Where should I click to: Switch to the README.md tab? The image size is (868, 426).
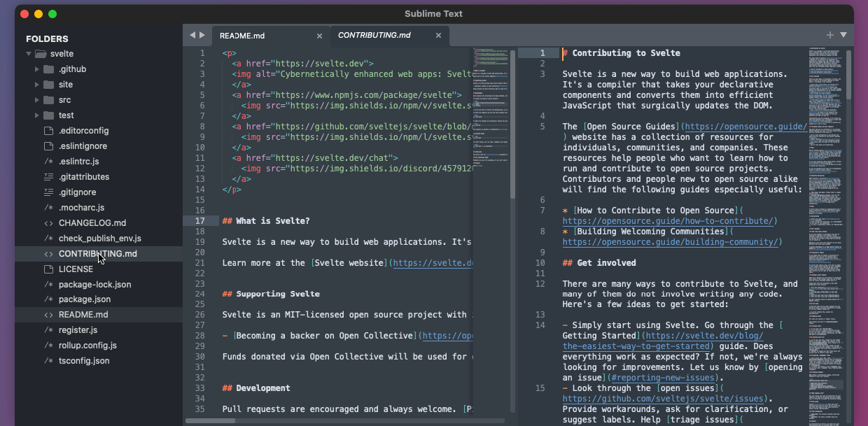[x=242, y=35]
